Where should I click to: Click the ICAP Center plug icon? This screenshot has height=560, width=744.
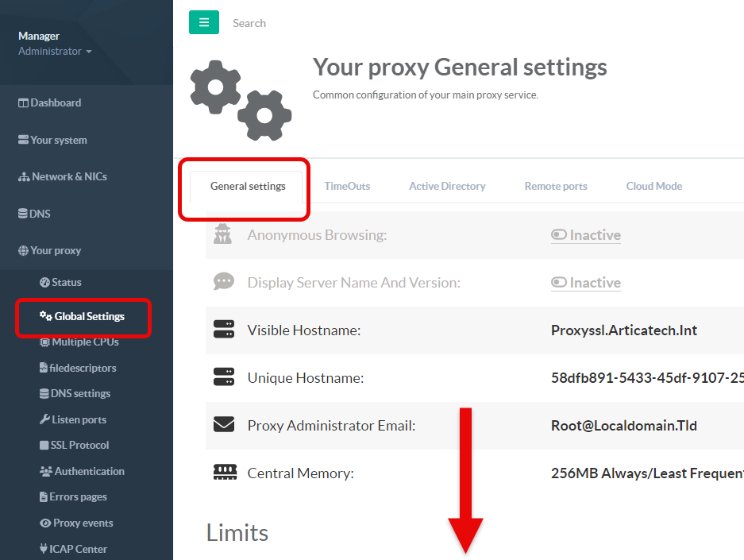pos(44,549)
